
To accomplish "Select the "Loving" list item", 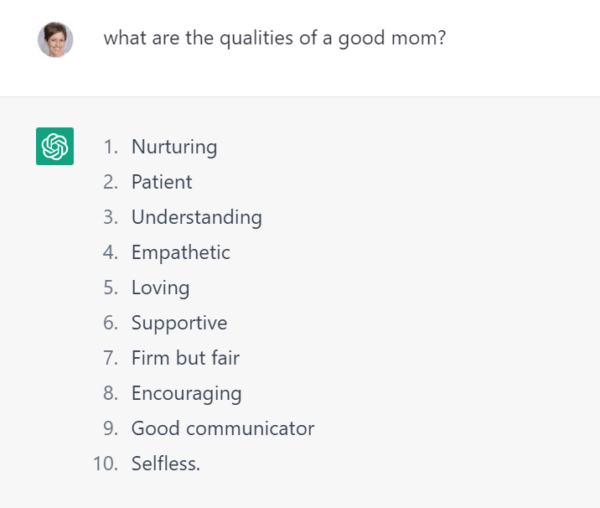I will [x=160, y=288].
